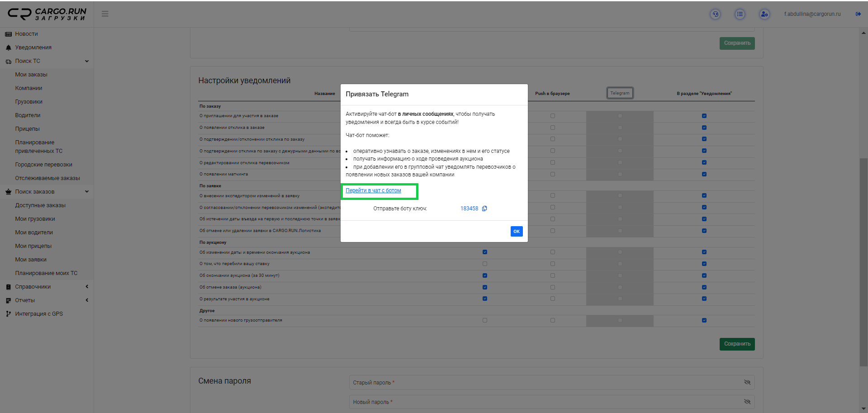Click the Telegram column button
The height and width of the screenshot is (413, 868).
pyautogui.click(x=620, y=93)
